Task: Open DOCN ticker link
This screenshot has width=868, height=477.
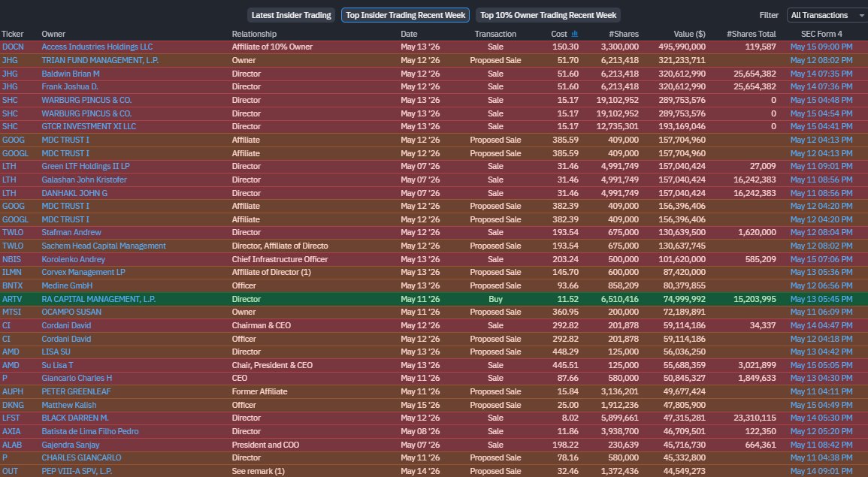Action: point(13,47)
